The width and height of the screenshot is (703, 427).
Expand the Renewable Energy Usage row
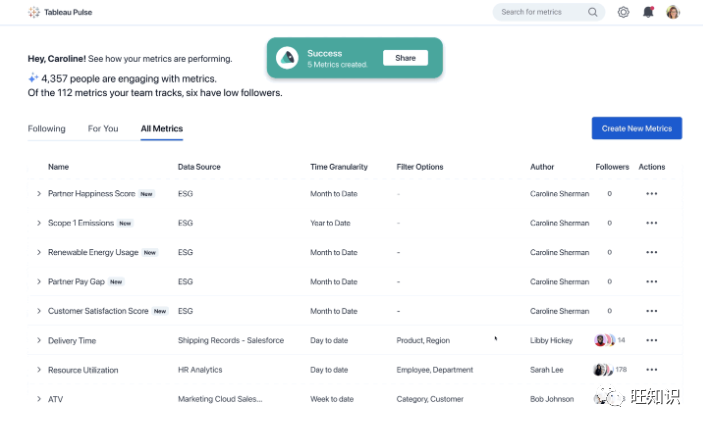pyautogui.click(x=39, y=253)
